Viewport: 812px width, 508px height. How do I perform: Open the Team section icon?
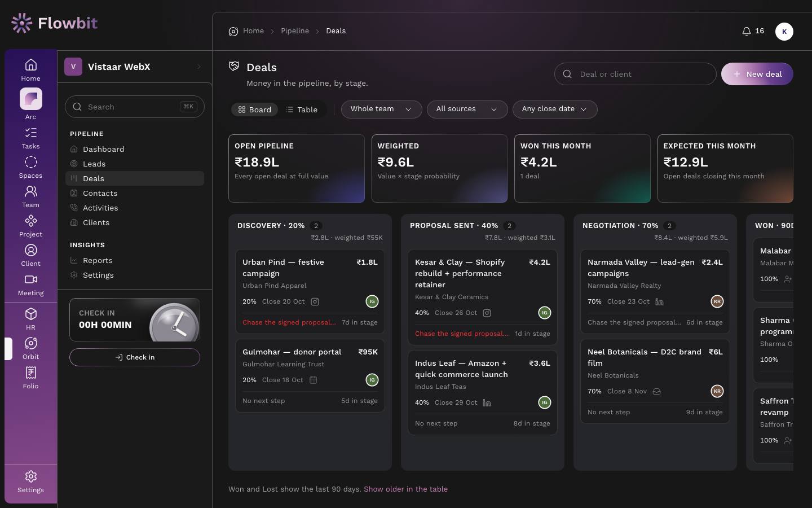click(30, 197)
